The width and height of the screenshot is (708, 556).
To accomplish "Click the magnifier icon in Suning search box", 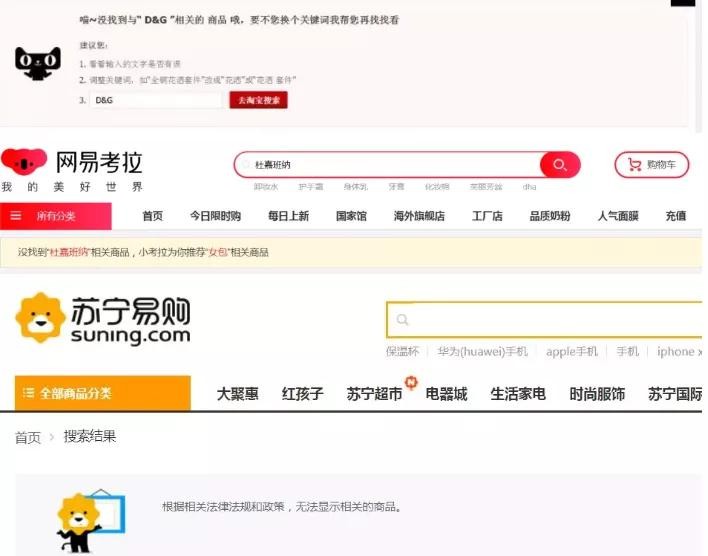I will 402,320.
